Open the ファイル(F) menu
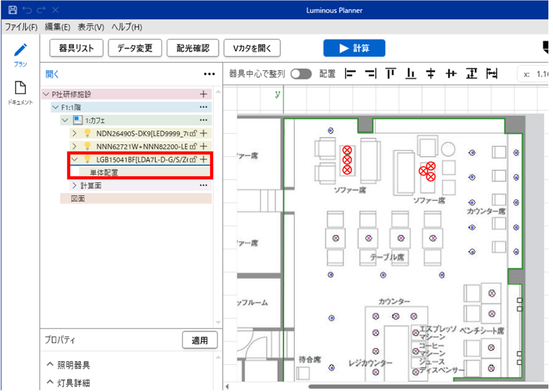This screenshot has height=392, width=553. coord(21,27)
